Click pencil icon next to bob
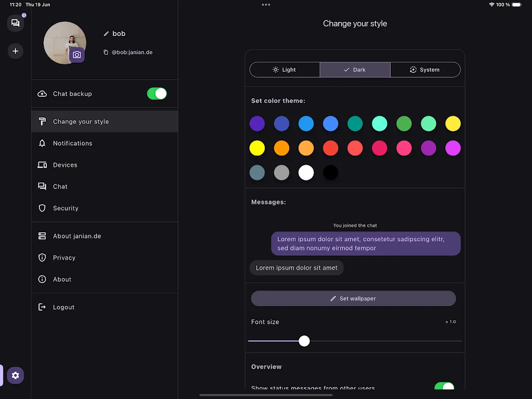Screen dimensions: 532x399 [x=106, y=33]
